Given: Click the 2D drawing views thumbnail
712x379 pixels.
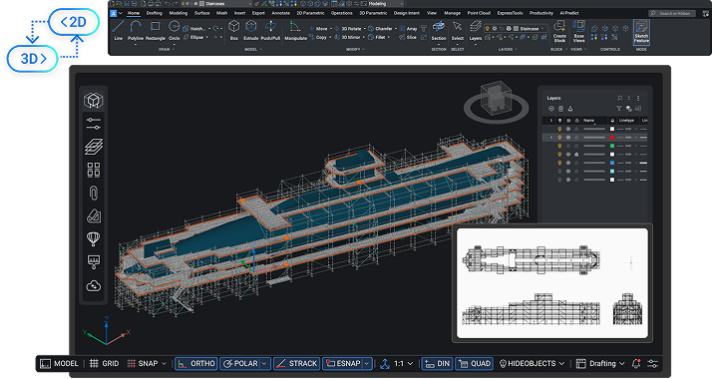Looking at the screenshot, I should (x=552, y=283).
